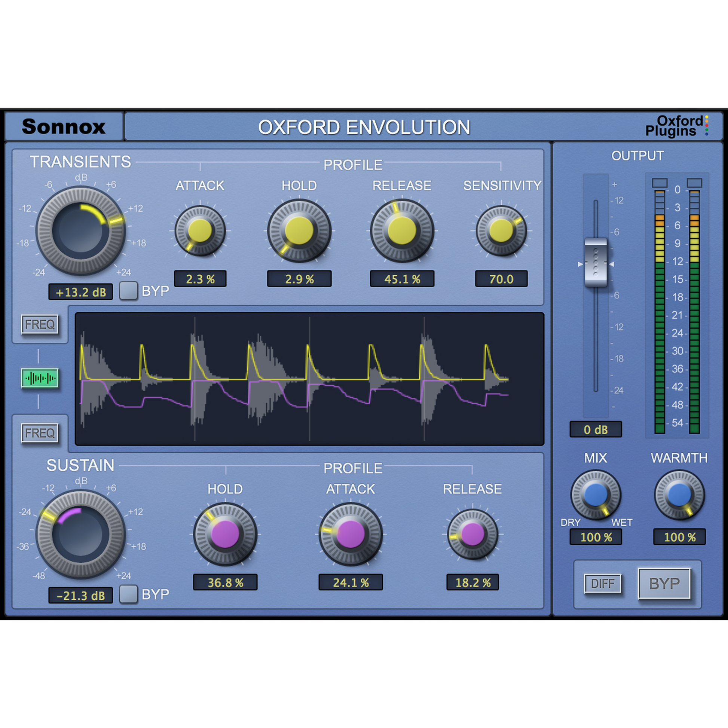728x728 pixels.
Task: Click the MIX label
Action: [596, 458]
